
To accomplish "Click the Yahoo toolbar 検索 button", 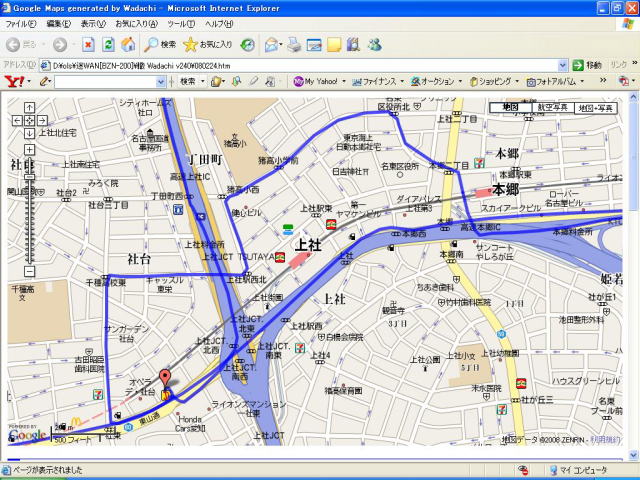I will 188,81.
